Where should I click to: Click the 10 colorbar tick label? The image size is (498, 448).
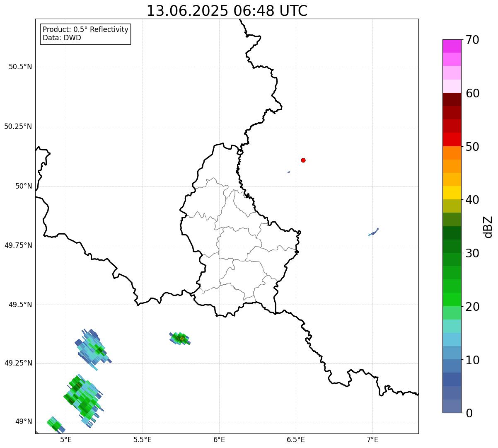tap(472, 360)
